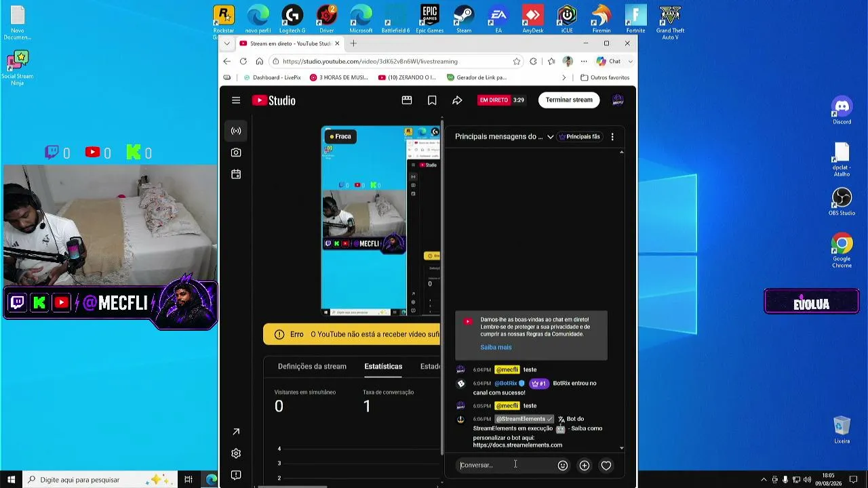
Task: Open Discord desktop shortcut
Action: tap(842, 111)
